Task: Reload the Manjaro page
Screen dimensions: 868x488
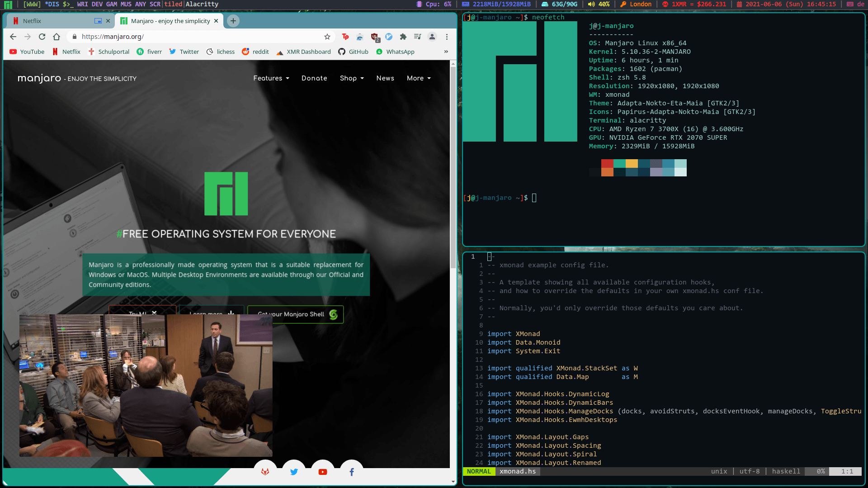Action: (42, 37)
